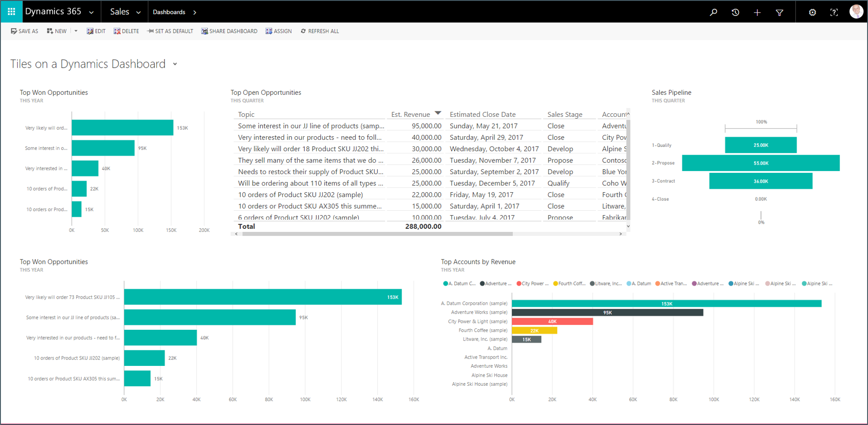
Task: Click the search icon in the header
Action: (713, 12)
